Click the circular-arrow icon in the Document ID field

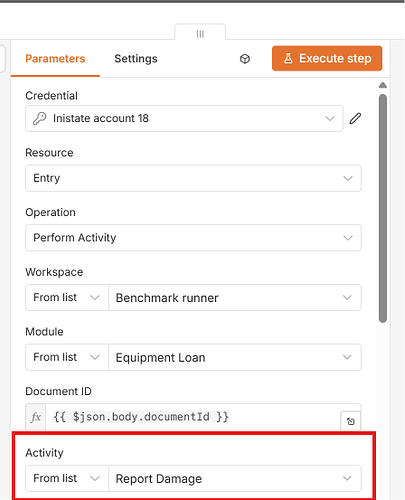(x=351, y=421)
